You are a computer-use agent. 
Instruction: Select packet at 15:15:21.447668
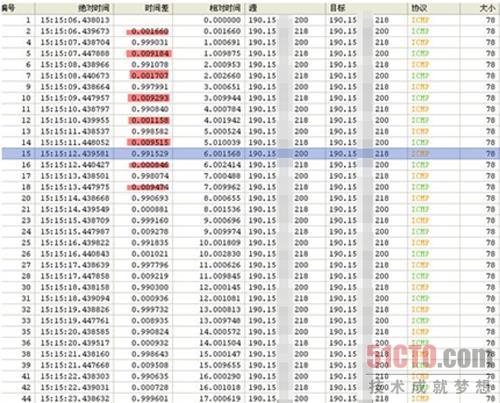tap(250, 365)
